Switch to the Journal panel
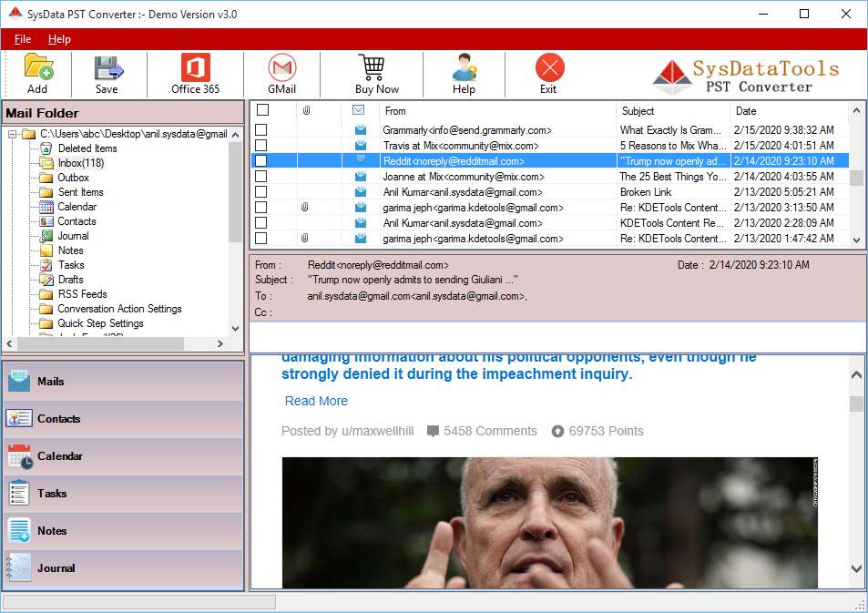 [123, 568]
